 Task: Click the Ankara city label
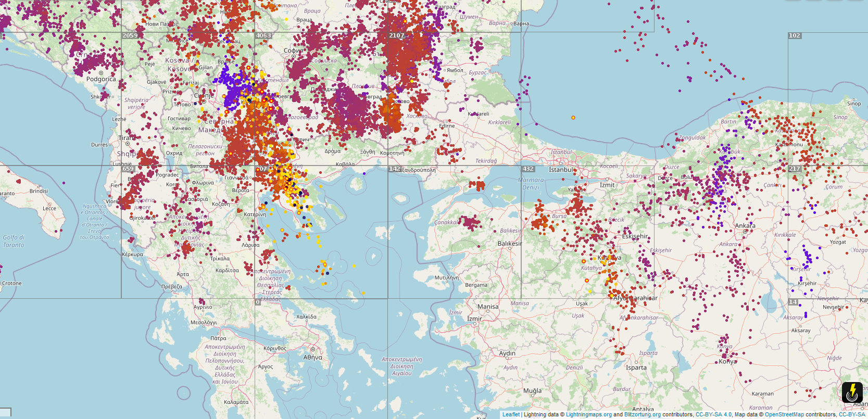(x=745, y=225)
